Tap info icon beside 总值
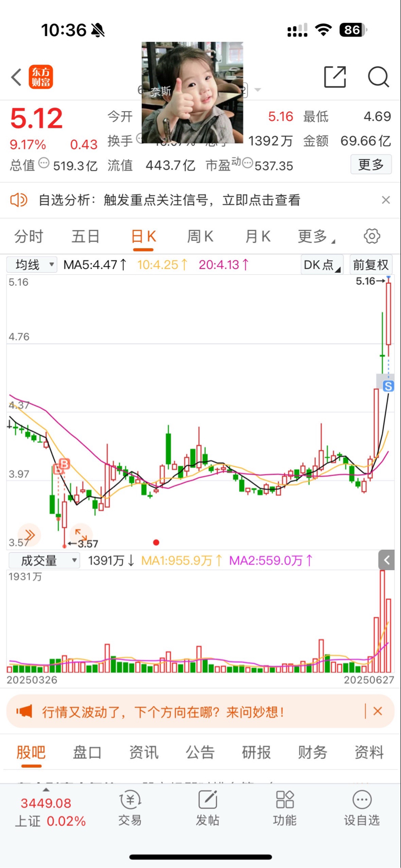The width and height of the screenshot is (401, 868). 44,164
